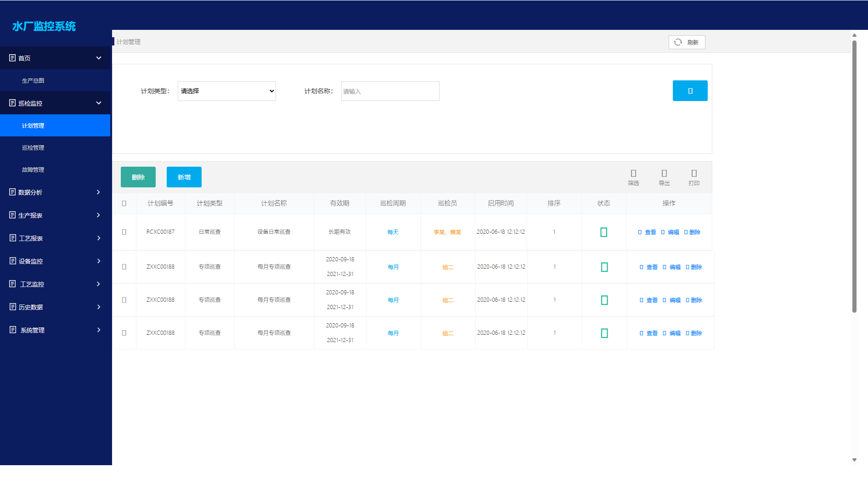
Task: Click the 计划类型 column header
Action: click(209, 203)
